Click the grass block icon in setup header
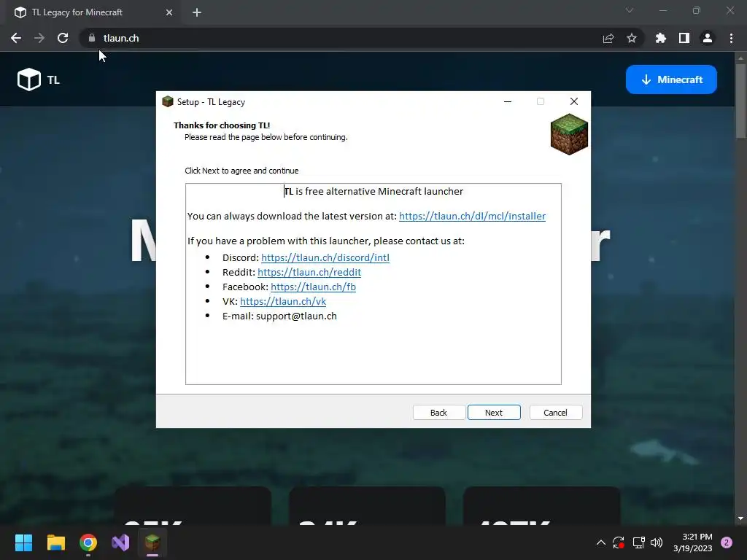The image size is (747, 560). tap(569, 134)
